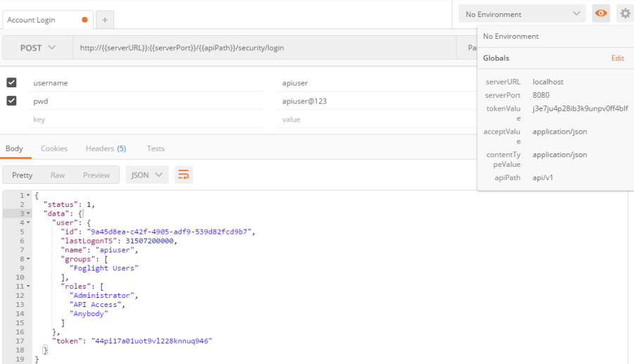
Task: Open the POST method dropdown
Action: [37, 48]
